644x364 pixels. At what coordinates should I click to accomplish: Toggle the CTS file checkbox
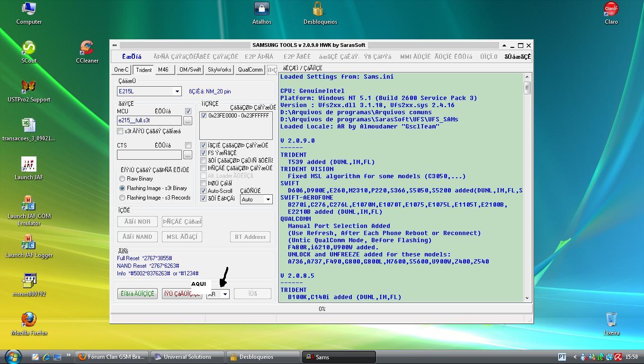[188, 146]
